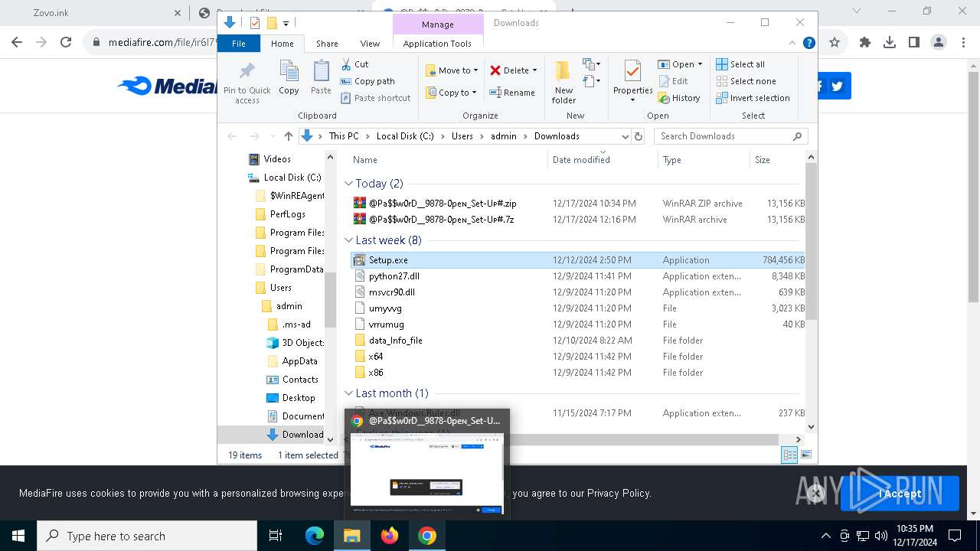The width and height of the screenshot is (980, 551).
Task: Click I Accept on MediaFire cookie banner
Action: tap(900, 494)
